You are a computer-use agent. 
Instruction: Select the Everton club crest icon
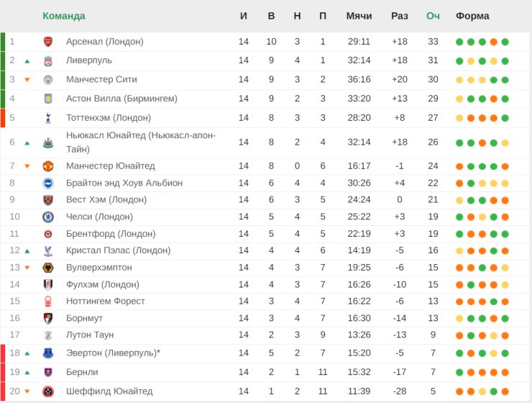pos(48,353)
